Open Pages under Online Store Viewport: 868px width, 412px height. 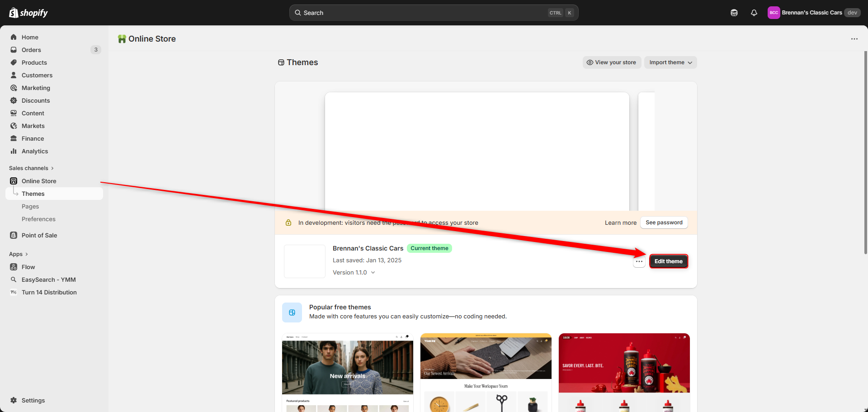coord(30,206)
